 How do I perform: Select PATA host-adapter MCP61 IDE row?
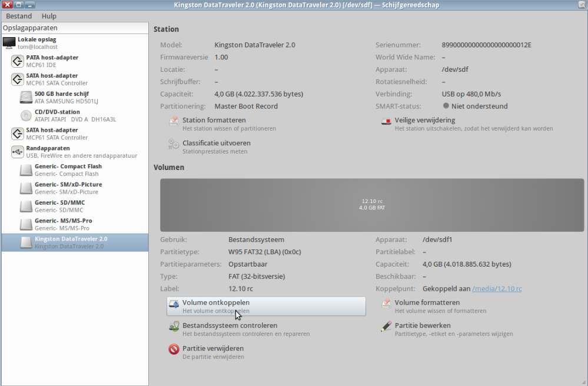[x=75, y=61]
